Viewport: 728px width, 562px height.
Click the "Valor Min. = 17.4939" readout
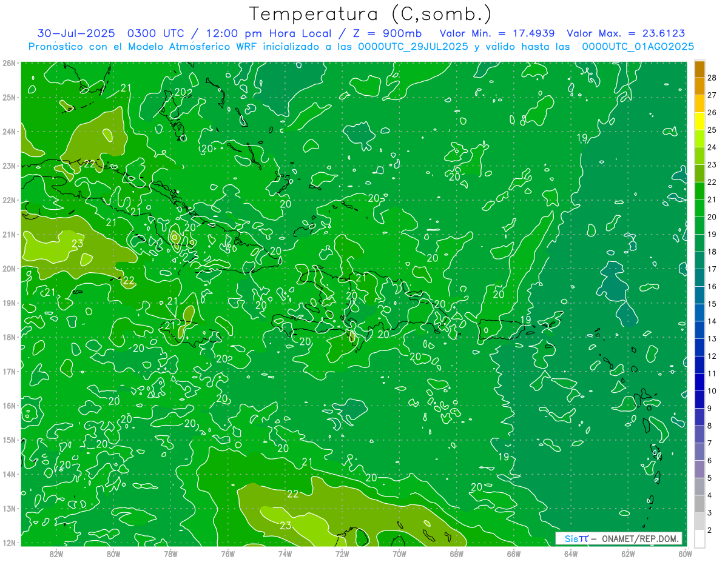point(497,33)
